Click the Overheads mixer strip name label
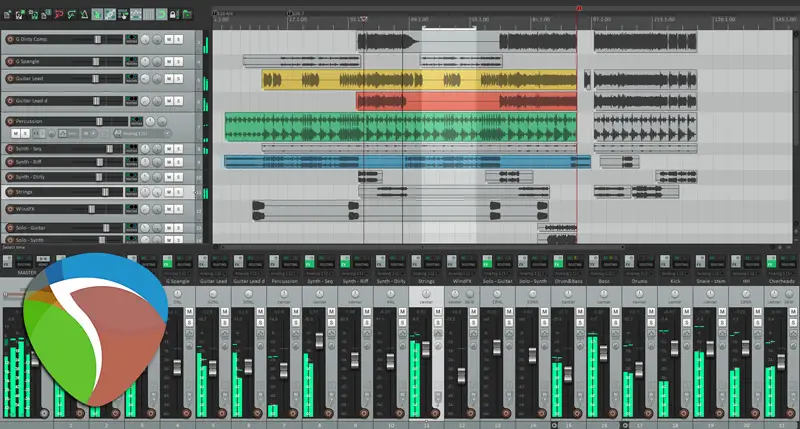This screenshot has width=800, height=429. click(x=782, y=282)
